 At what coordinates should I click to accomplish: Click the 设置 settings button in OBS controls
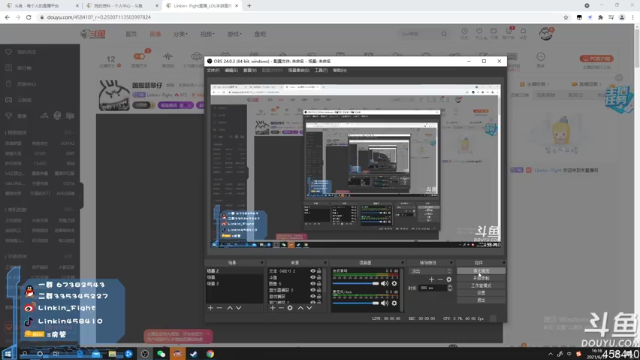point(481,293)
